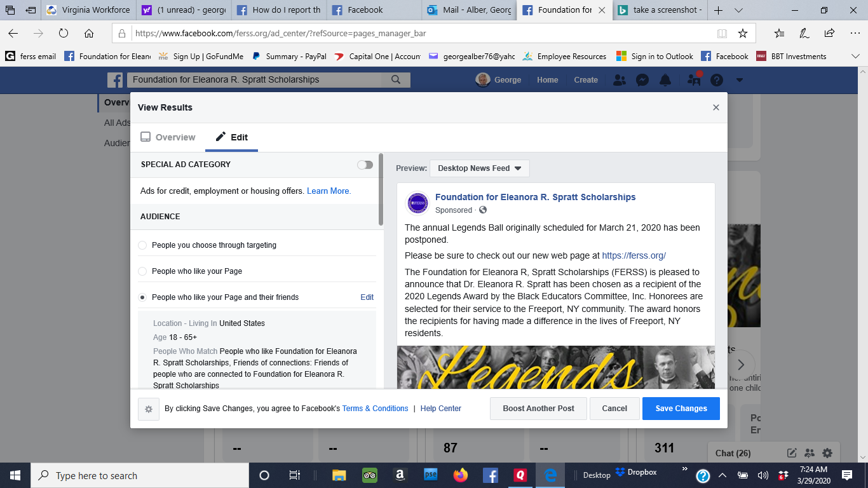The image size is (868, 488).
Task: Open the Terms & Conditions link
Action: [376, 409]
